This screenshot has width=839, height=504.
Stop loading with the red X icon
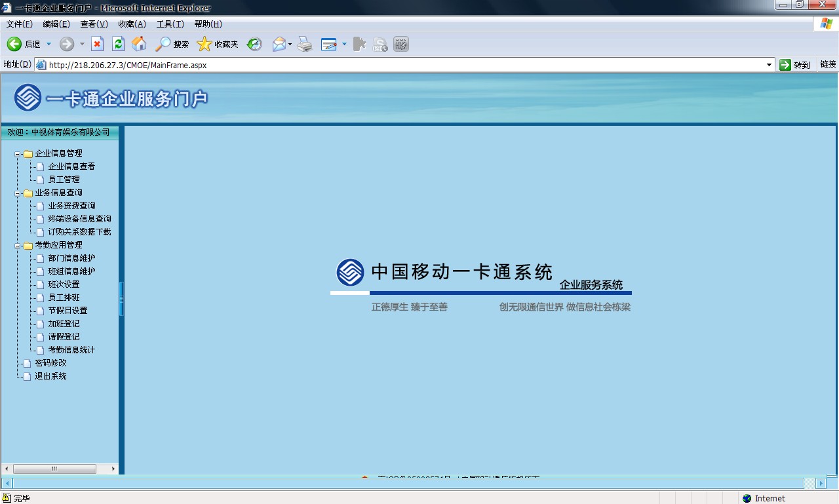(97, 44)
